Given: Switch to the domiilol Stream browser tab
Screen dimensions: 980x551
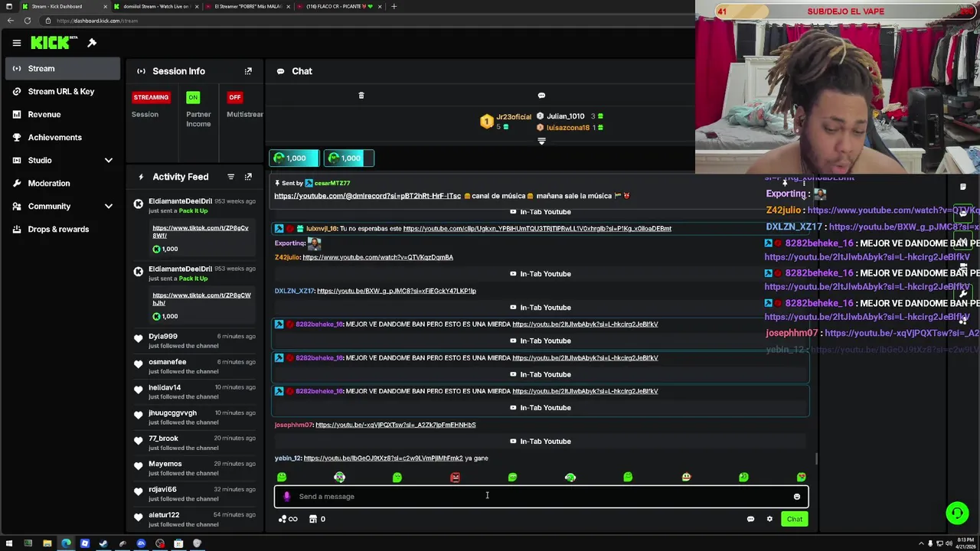Looking at the screenshot, I should tap(155, 6).
